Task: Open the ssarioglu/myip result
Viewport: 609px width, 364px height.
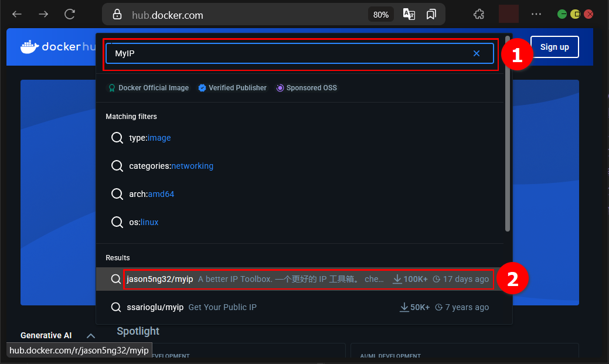Action: point(300,307)
